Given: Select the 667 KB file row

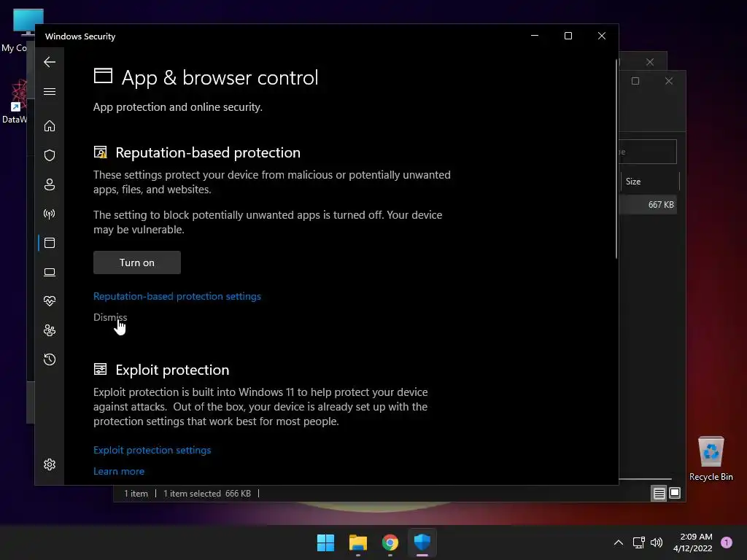Looking at the screenshot, I should (x=648, y=205).
